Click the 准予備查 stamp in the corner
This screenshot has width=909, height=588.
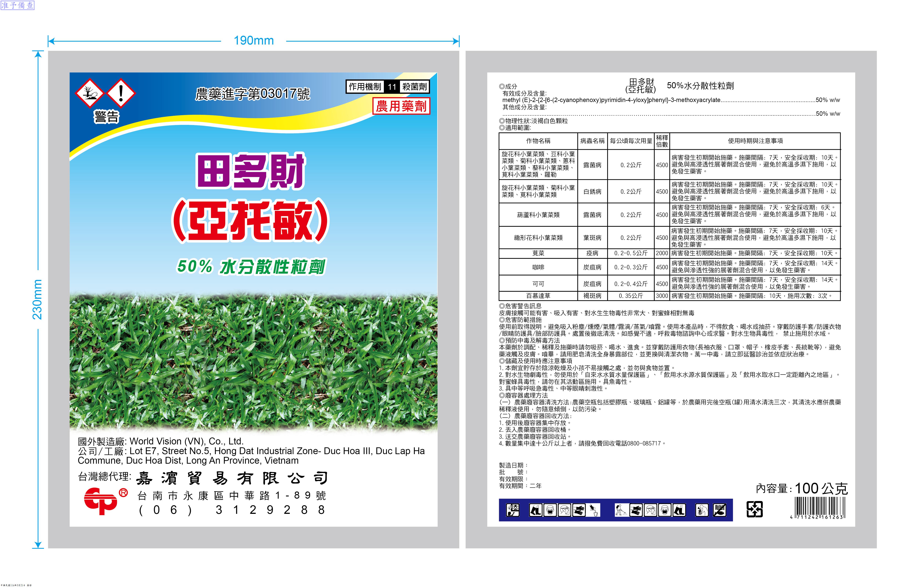[x=17, y=5]
